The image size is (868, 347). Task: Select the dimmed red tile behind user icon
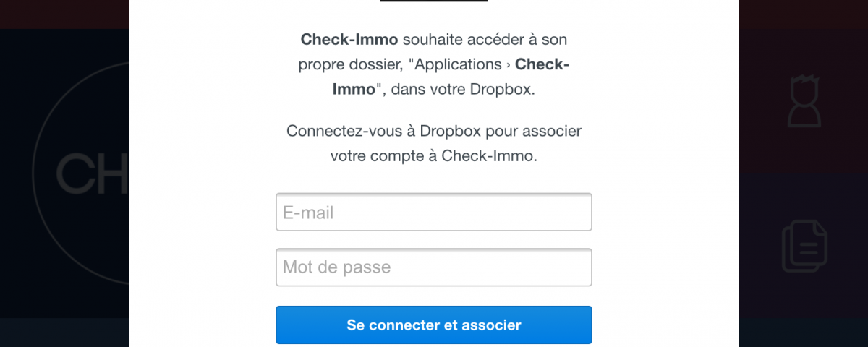pyautogui.click(x=803, y=101)
